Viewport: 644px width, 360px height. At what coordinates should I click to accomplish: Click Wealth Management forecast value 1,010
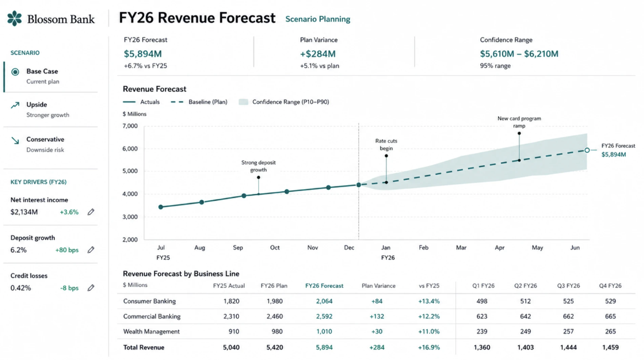(324, 332)
